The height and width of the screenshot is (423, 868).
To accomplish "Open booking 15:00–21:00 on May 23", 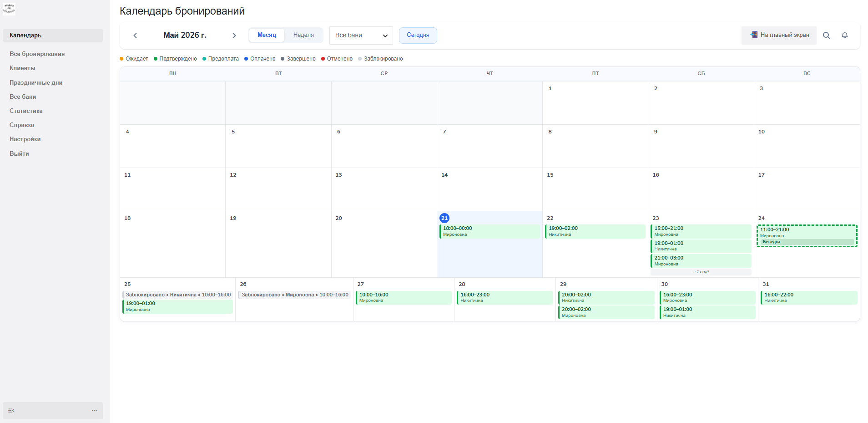I will [701, 231].
